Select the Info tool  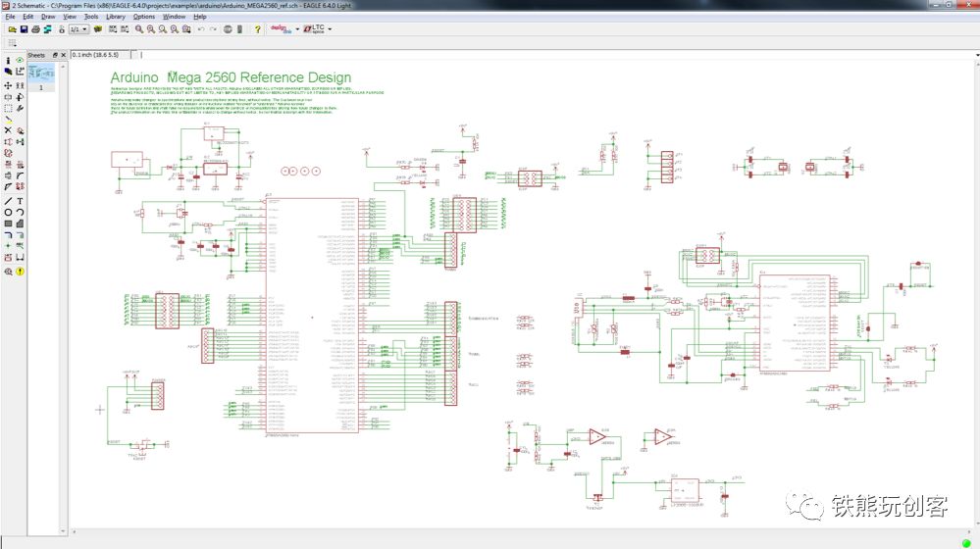coord(8,60)
